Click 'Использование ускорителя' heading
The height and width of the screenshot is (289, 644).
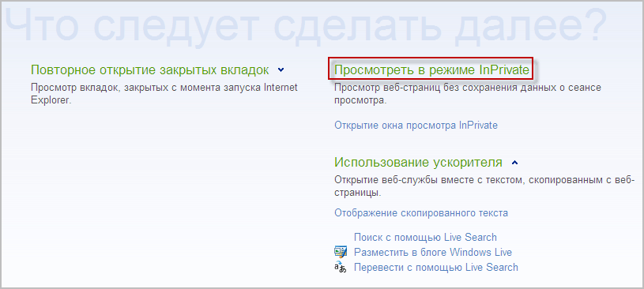(418, 163)
